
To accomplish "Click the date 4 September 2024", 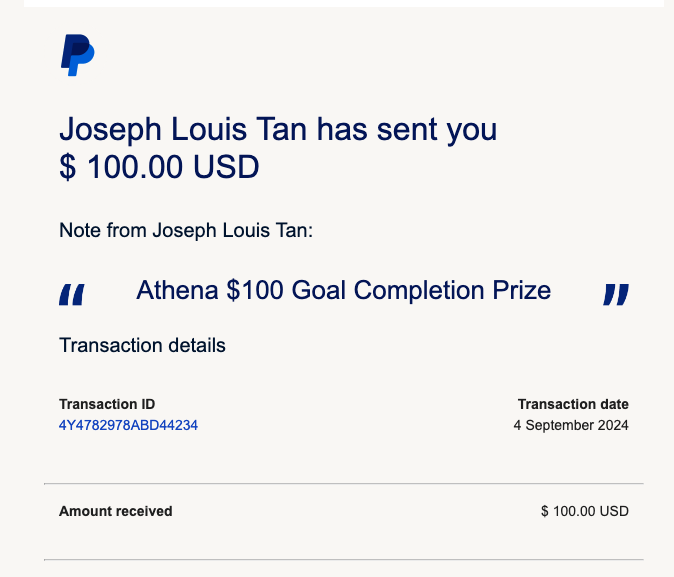I will point(571,425).
